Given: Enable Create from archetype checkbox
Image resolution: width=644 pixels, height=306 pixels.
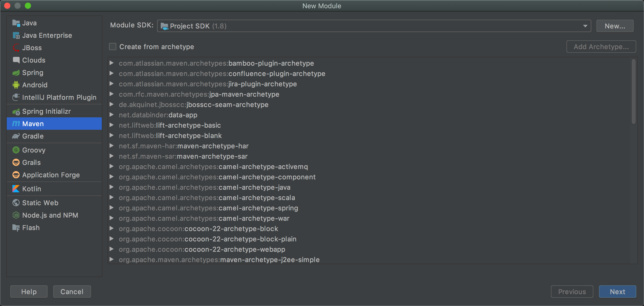Looking at the screenshot, I should tap(113, 47).
